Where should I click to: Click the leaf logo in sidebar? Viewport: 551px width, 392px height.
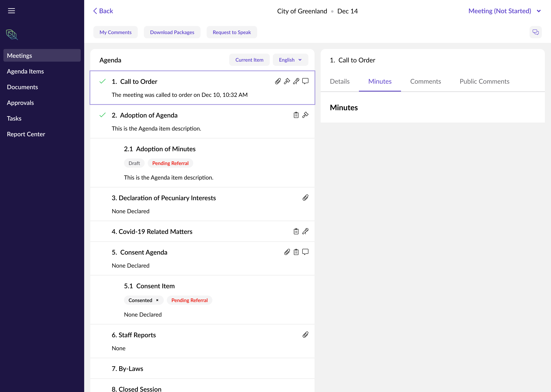pyautogui.click(x=12, y=34)
